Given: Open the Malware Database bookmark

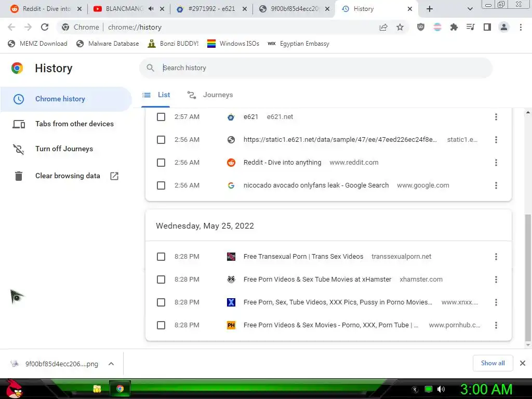Looking at the screenshot, I should click(108, 44).
